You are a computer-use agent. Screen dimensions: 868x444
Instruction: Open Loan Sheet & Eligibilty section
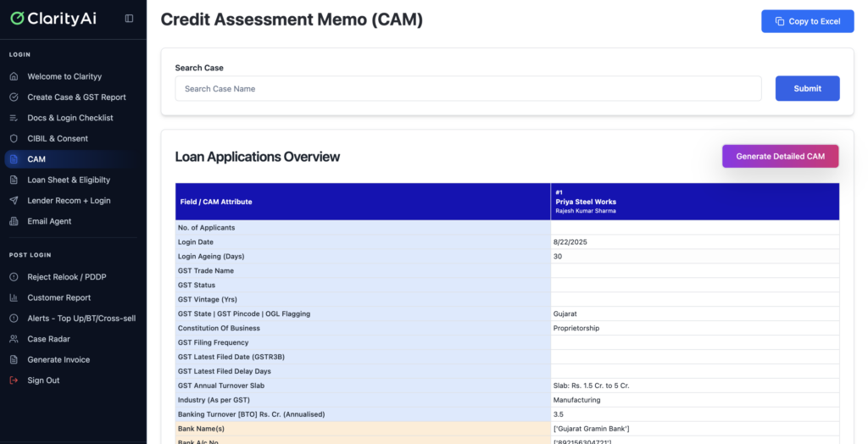[x=69, y=180]
